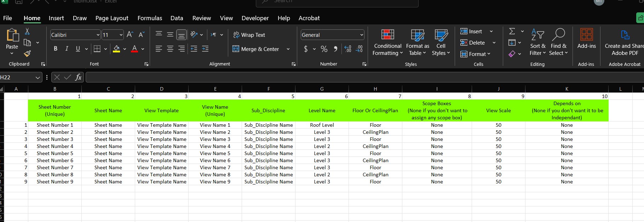Select cell containing Roof Level

coord(322,125)
